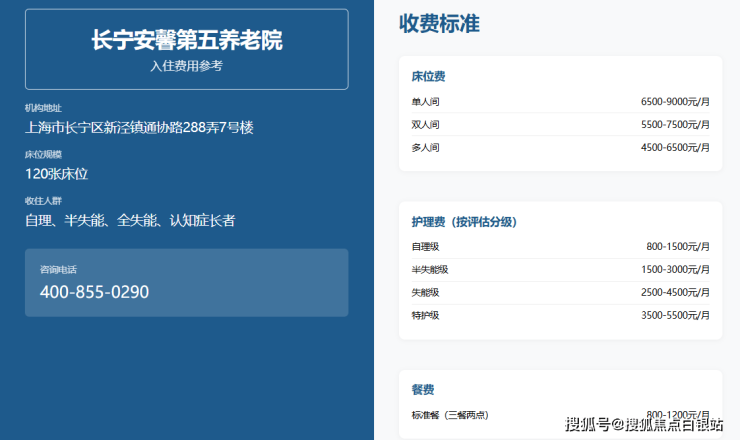Click the 失能级 row label
This screenshot has height=440, width=740.
pyautogui.click(x=426, y=293)
